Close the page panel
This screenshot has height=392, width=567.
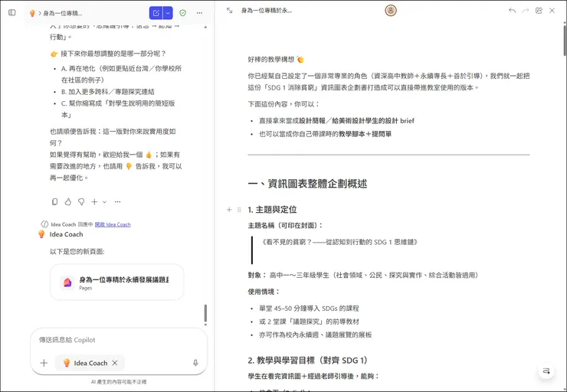tap(552, 11)
